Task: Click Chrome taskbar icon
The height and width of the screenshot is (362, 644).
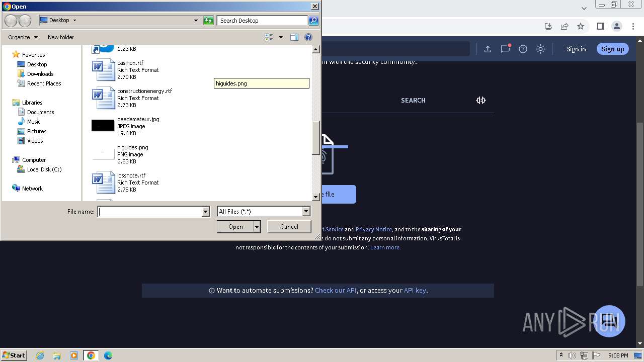Action: point(91,355)
